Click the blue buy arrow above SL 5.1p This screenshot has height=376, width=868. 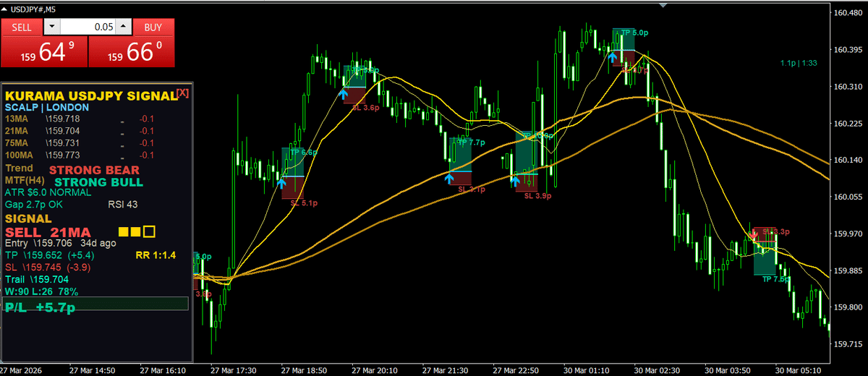[x=282, y=184]
